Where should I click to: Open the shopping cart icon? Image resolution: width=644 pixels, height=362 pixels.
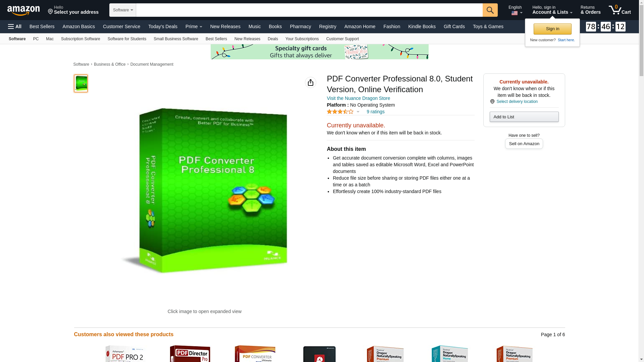pyautogui.click(x=620, y=10)
